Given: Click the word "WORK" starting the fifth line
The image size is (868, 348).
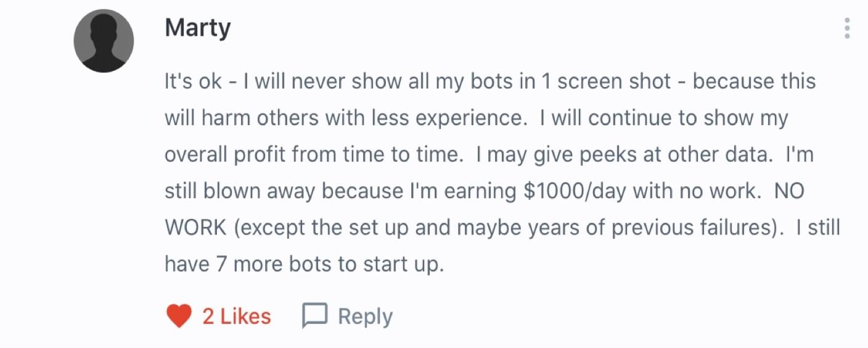Looking at the screenshot, I should [x=195, y=228].
